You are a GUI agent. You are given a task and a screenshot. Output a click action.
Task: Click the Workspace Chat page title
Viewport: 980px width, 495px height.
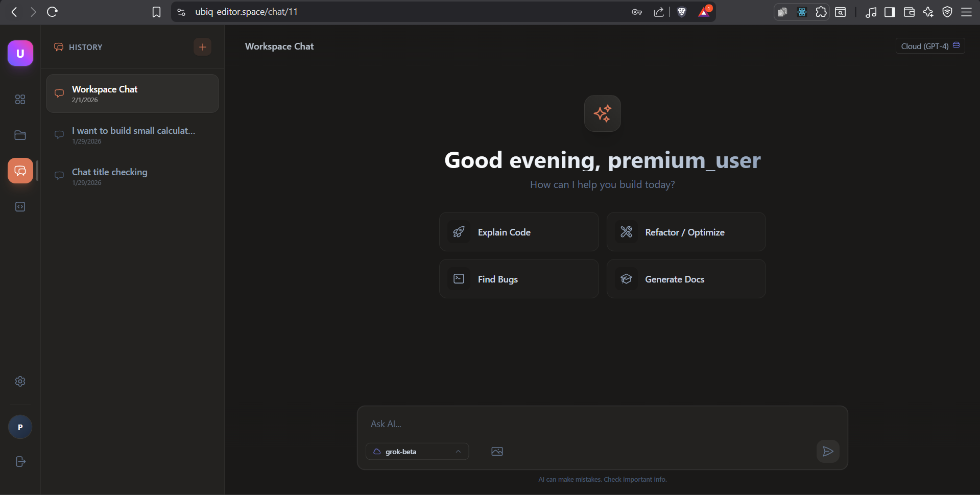tap(279, 46)
